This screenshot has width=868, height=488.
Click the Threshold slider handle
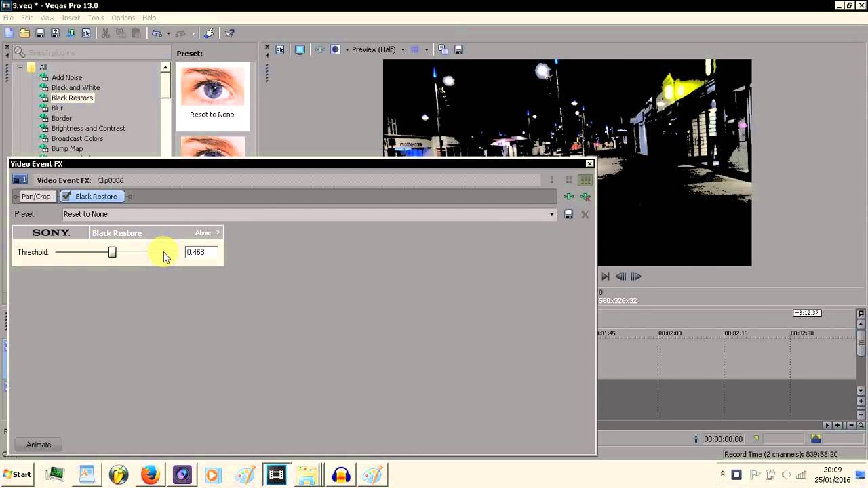pos(113,252)
